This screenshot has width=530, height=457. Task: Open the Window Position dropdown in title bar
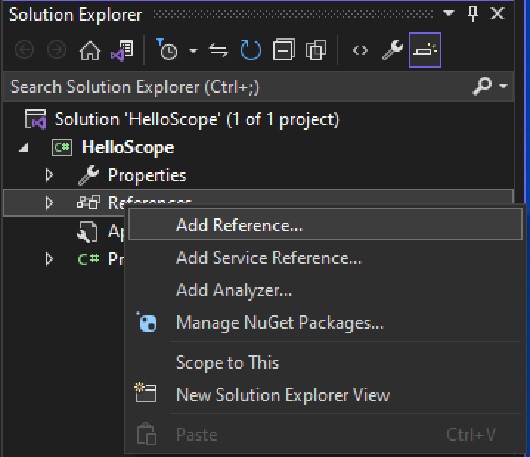click(x=449, y=13)
